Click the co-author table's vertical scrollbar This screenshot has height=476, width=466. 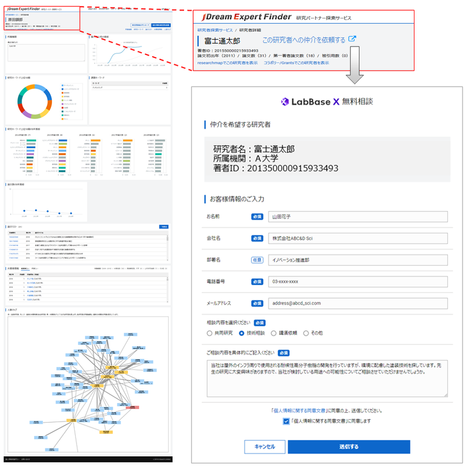(x=168, y=290)
